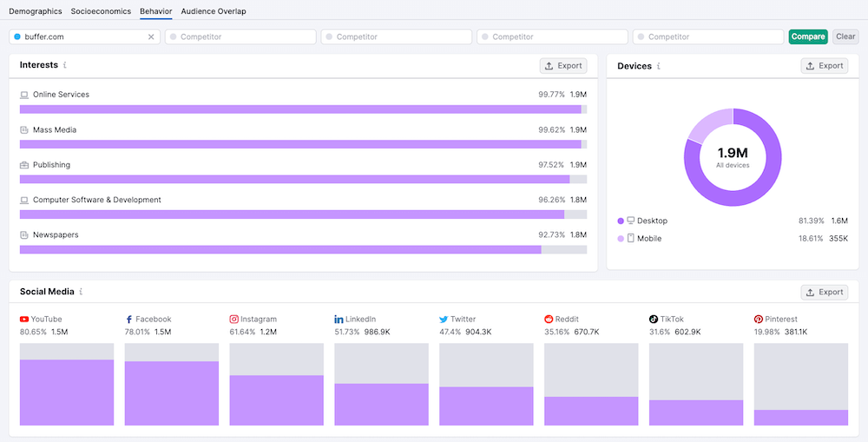Click the first Competitor input field
Image resolution: width=868 pixels, height=442 pixels.
(x=240, y=37)
